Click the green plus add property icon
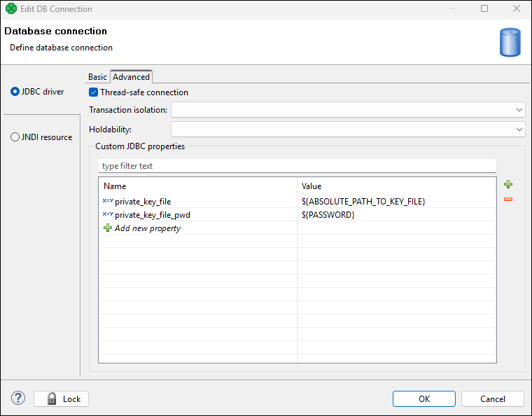532x416 pixels. coord(508,185)
